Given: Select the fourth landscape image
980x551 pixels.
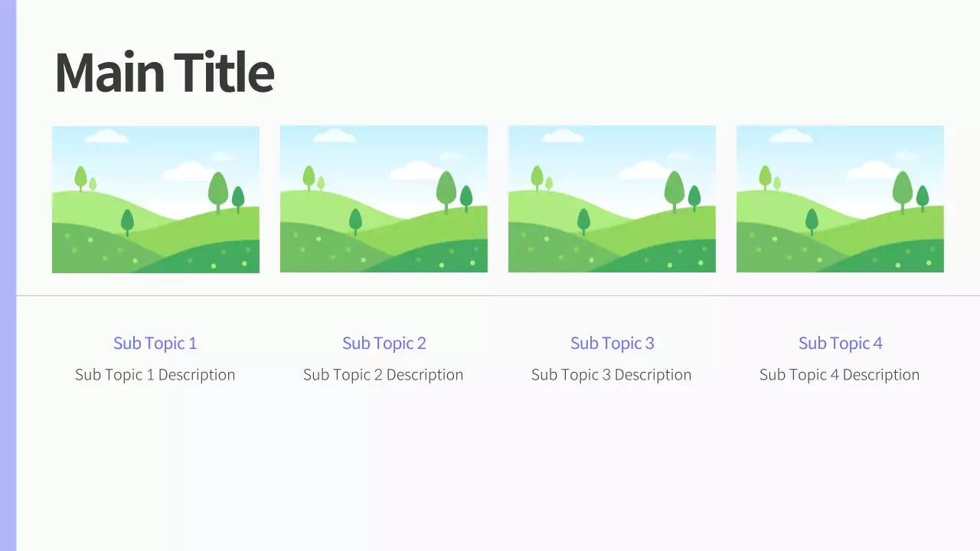Looking at the screenshot, I should [840, 199].
